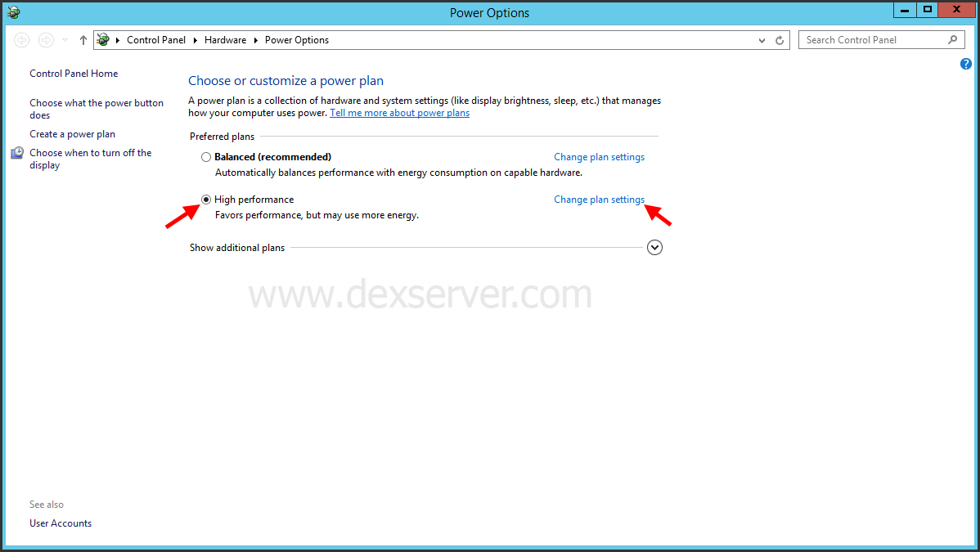
Task: Open Change plan settings for Balanced plan
Action: coord(599,156)
